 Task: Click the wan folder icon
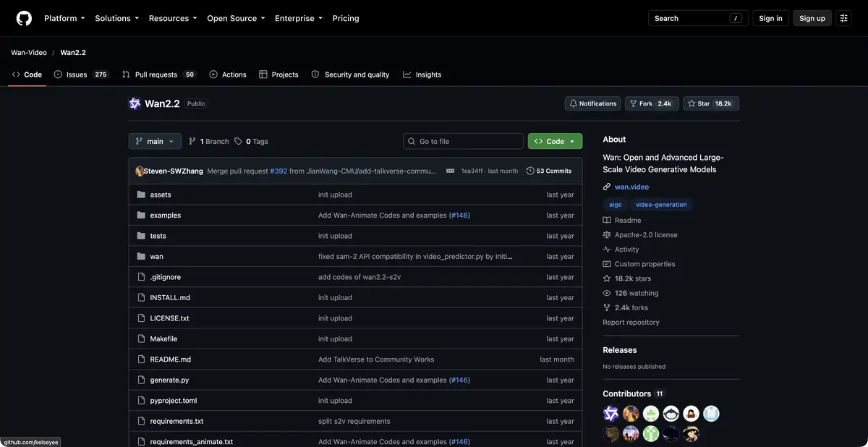point(141,256)
